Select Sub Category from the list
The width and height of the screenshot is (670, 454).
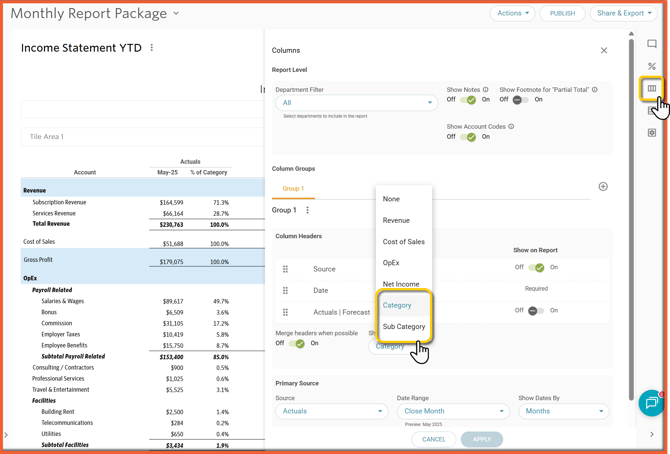pyautogui.click(x=404, y=327)
